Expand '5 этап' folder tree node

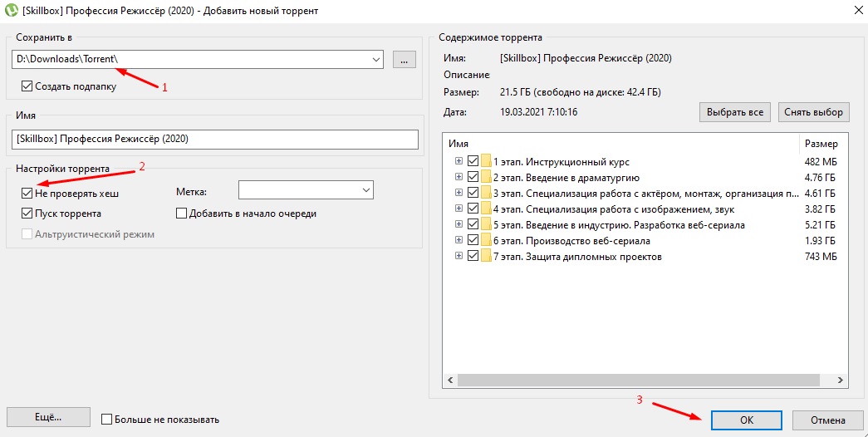pos(459,225)
